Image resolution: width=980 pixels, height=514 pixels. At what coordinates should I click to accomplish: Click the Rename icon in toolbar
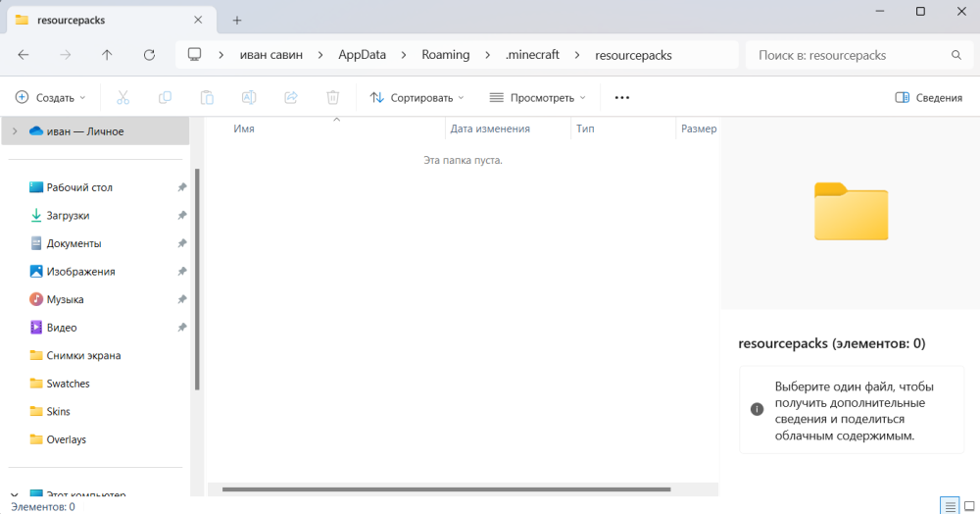[x=249, y=97]
